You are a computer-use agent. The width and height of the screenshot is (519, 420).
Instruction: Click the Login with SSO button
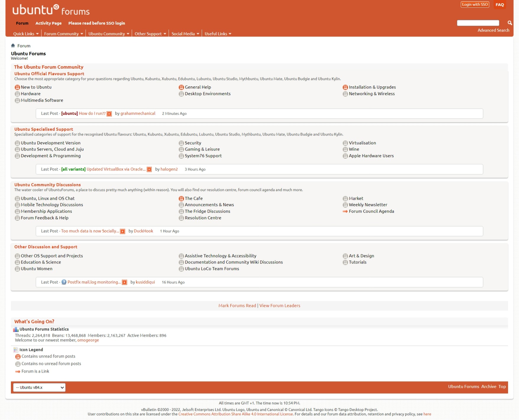pyautogui.click(x=475, y=4)
